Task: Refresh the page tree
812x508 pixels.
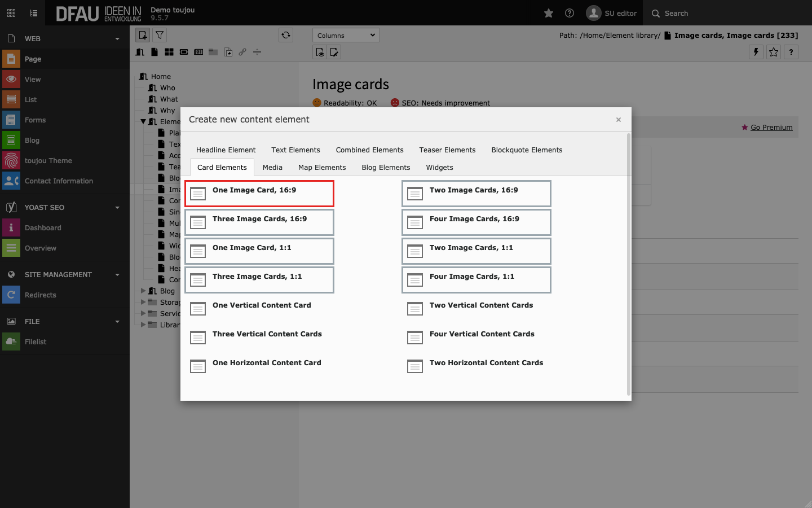Action: click(x=286, y=35)
